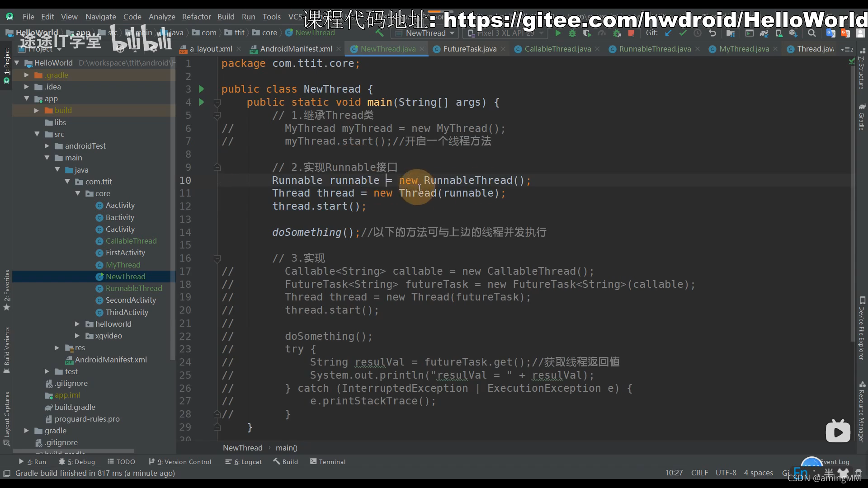Open SDK Manager icon
The height and width of the screenshot is (488, 868).
point(793,33)
